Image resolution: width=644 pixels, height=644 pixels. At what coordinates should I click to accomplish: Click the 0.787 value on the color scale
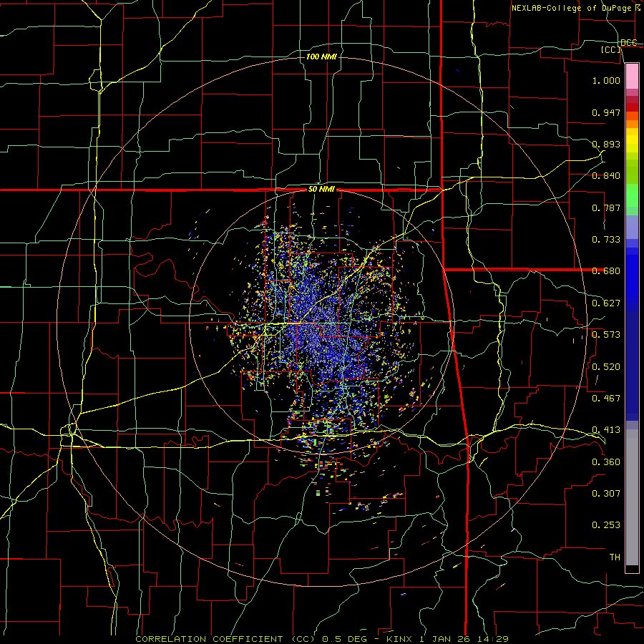click(x=606, y=208)
